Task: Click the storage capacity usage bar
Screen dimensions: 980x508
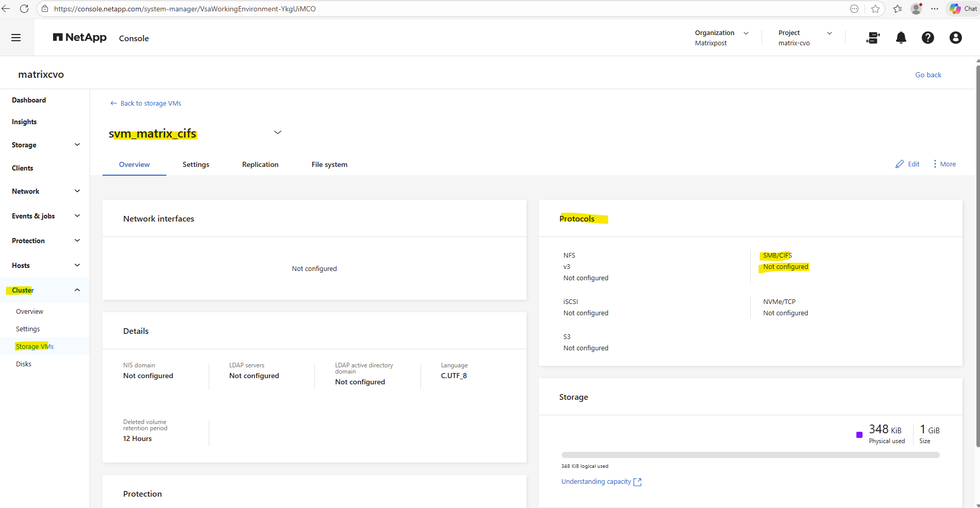Action: point(750,455)
